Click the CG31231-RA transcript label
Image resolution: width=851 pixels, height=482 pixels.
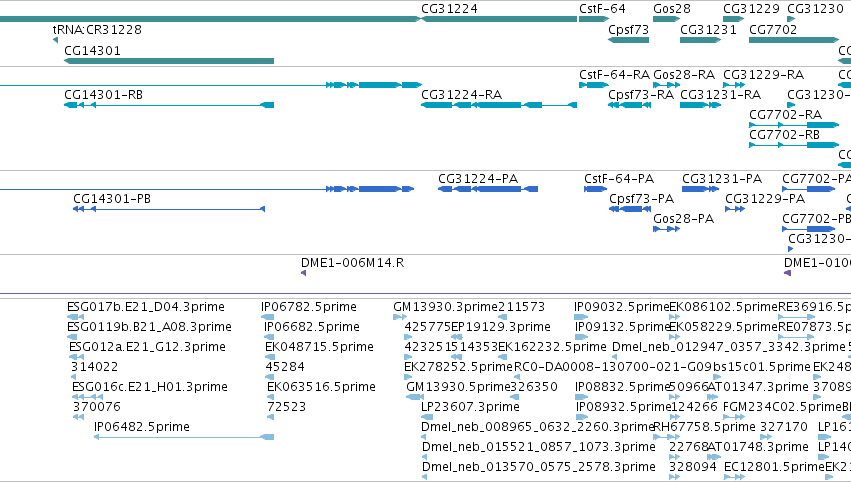720,94
